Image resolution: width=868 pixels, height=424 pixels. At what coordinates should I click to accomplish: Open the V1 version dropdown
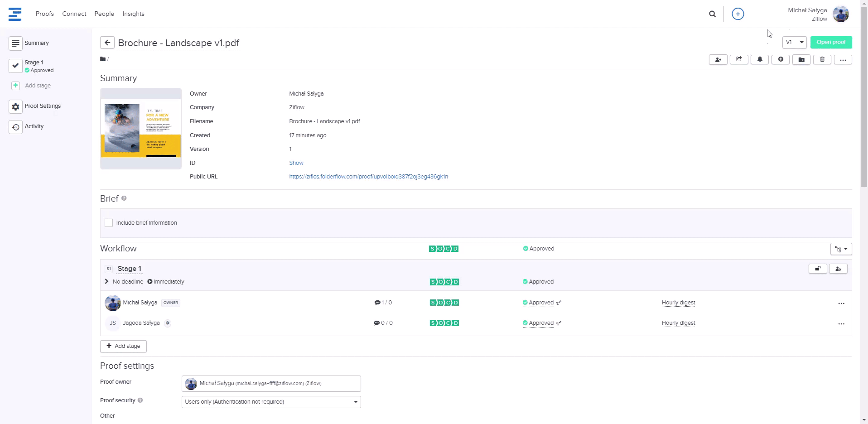pos(794,42)
